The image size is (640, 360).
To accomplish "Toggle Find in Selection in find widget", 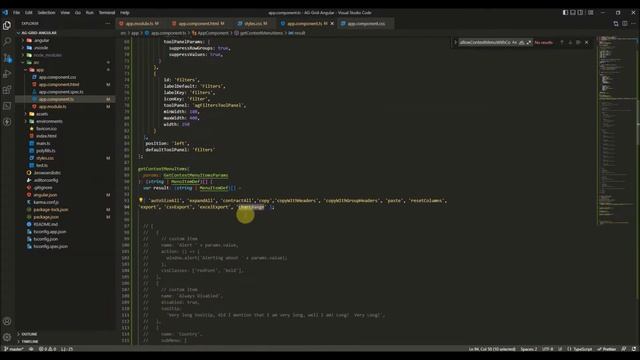I will [x=578, y=42].
